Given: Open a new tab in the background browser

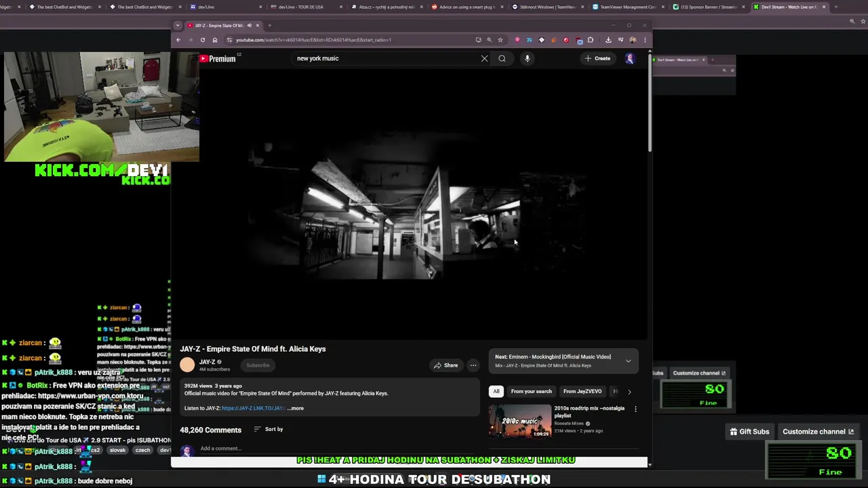Looking at the screenshot, I should tap(835, 7).
